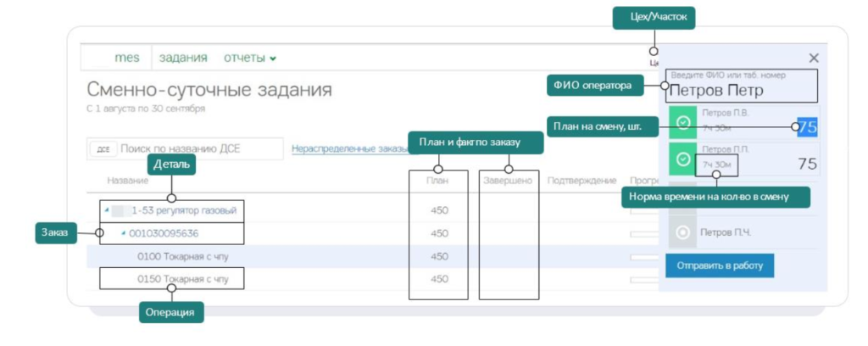
Task: Click plan value 450 in 0150 Токарная row
Action: (440, 279)
